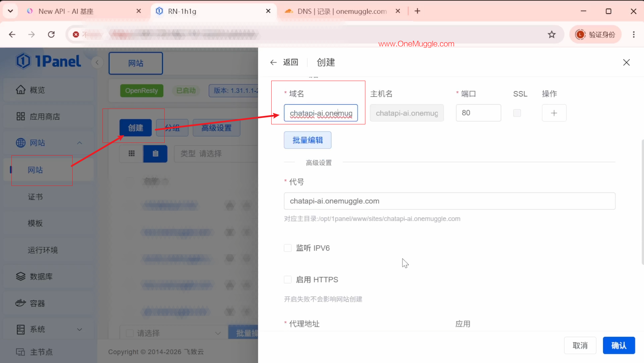
Task: Open 概览 overview in sidebar
Action: tap(49, 90)
